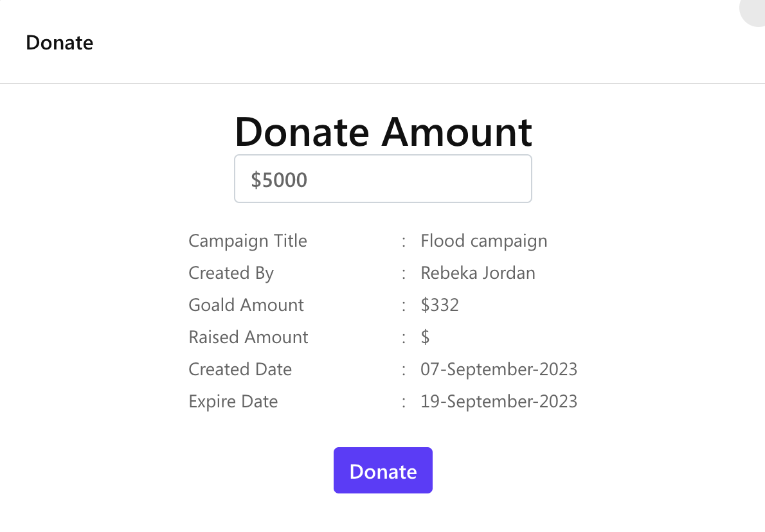Click the purple Donate button
Screen dimensions: 765x532
point(382,471)
